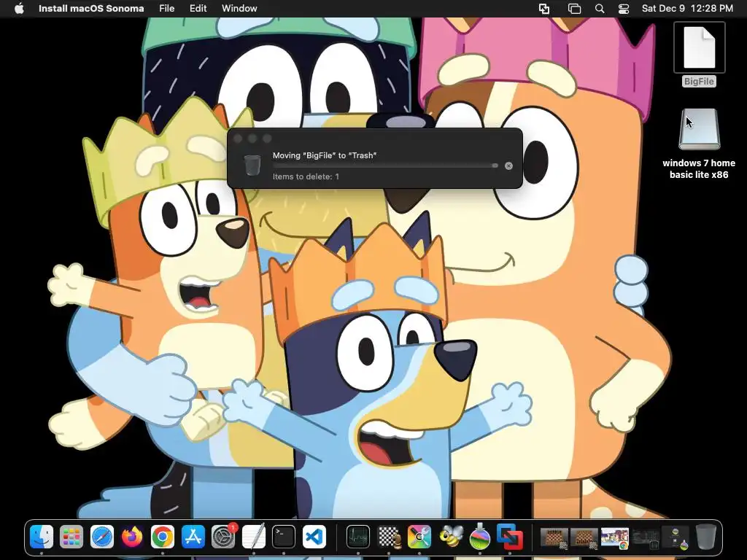Open Spotlight search in the menu bar
This screenshot has width=747, height=560.
tap(600, 9)
